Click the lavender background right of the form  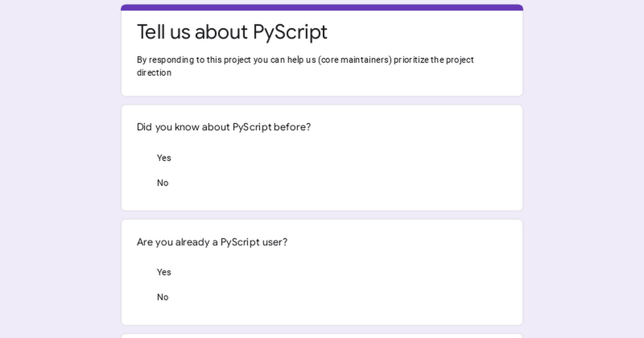coord(584,169)
